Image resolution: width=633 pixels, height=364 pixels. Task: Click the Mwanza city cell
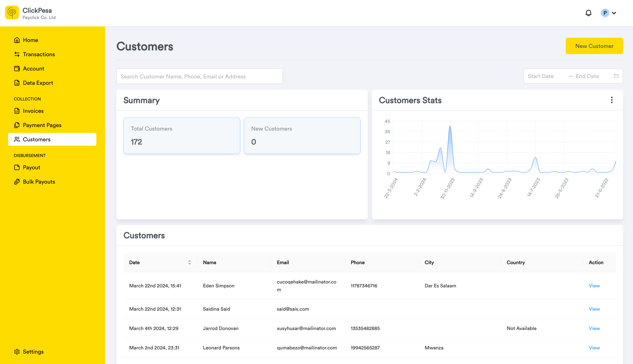(434, 347)
